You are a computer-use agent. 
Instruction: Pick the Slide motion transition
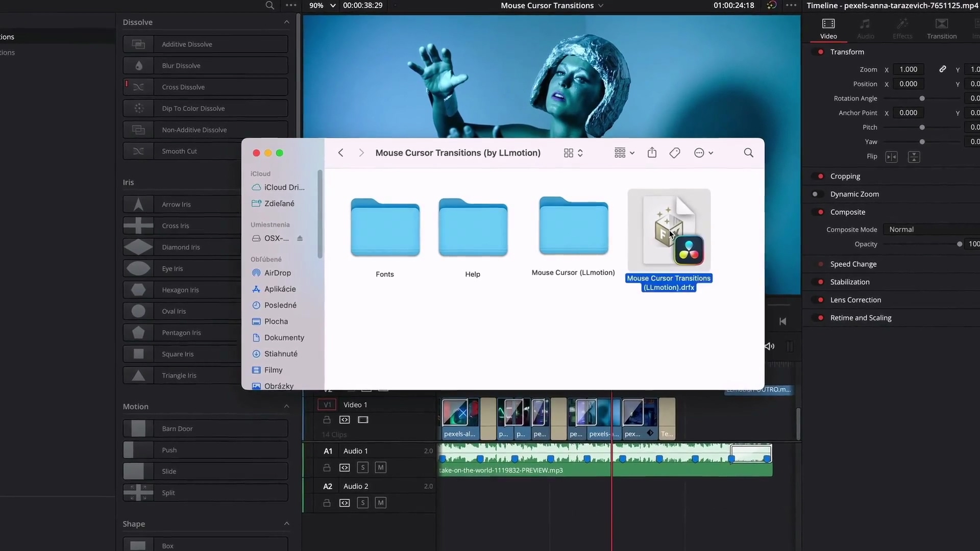point(205,472)
